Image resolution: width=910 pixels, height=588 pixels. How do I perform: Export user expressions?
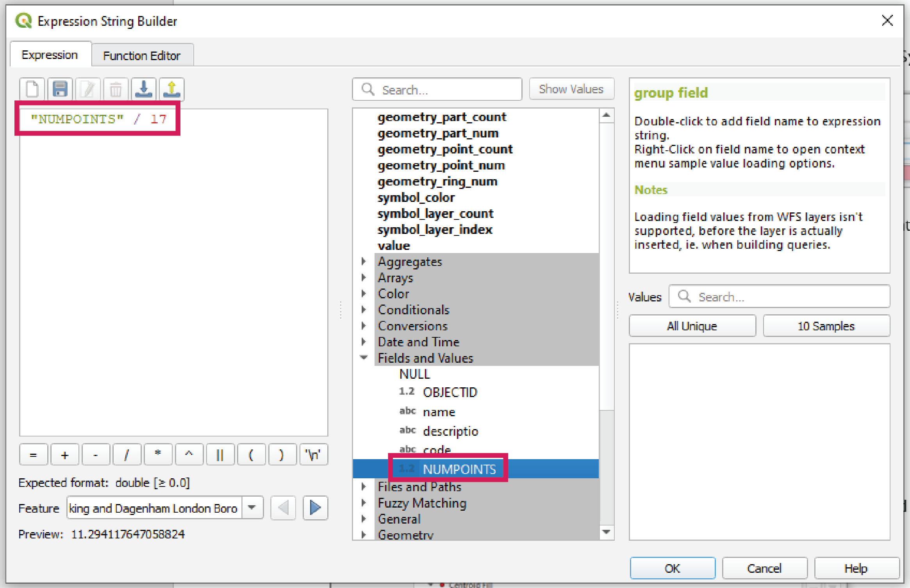(x=171, y=89)
